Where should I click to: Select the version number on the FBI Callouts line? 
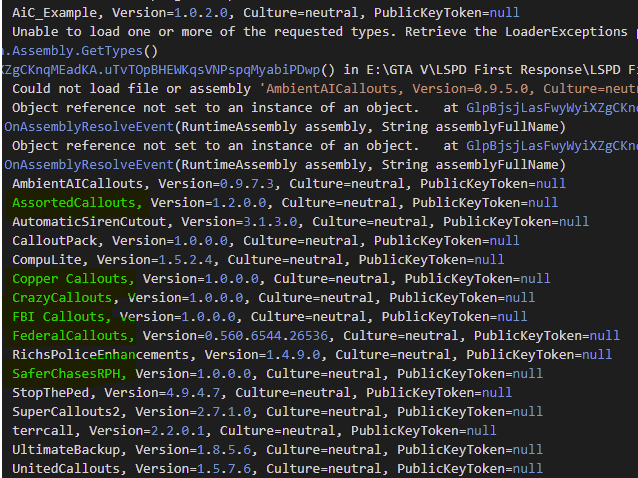208,316
